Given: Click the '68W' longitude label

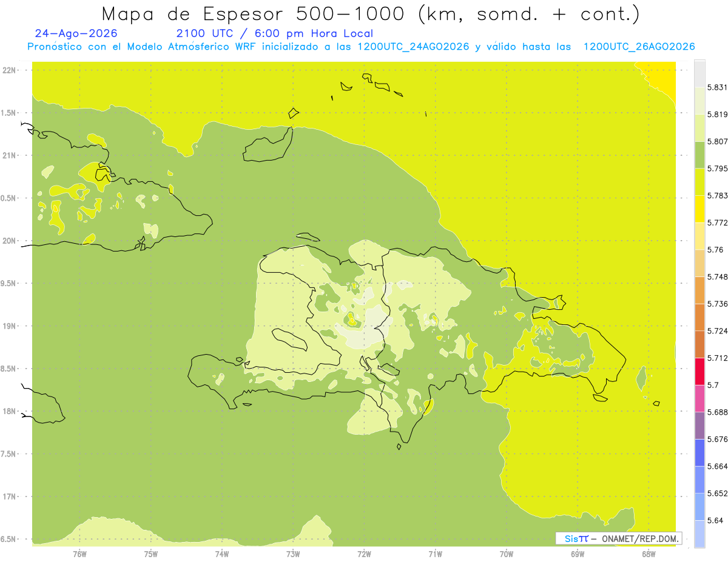Looking at the screenshot, I should 649,553.
